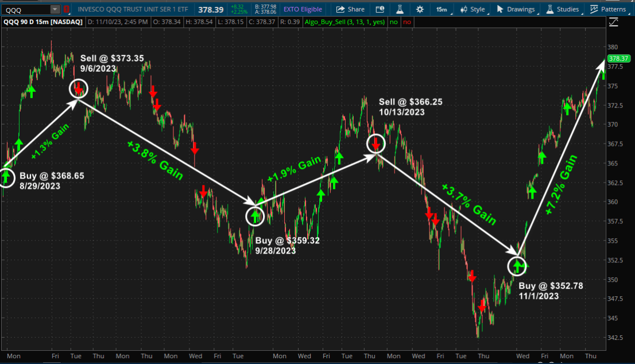Click into the QQQ symbol input field
The height and width of the screenshot is (364, 635).
pyautogui.click(x=26, y=9)
